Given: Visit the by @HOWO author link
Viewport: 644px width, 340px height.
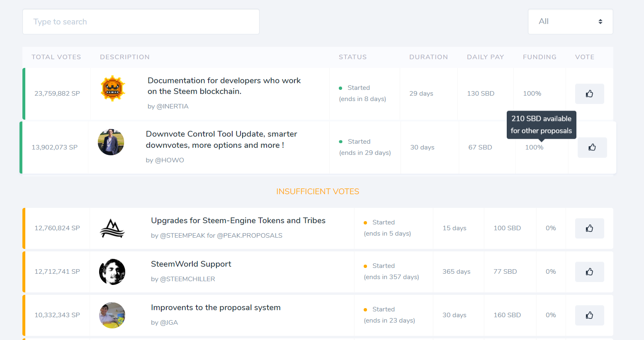Looking at the screenshot, I should [165, 160].
